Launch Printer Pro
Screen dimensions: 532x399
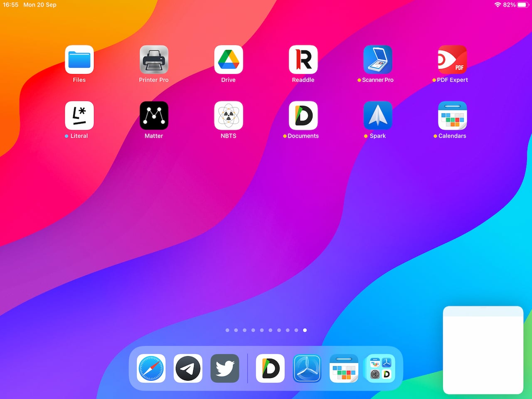click(x=154, y=59)
